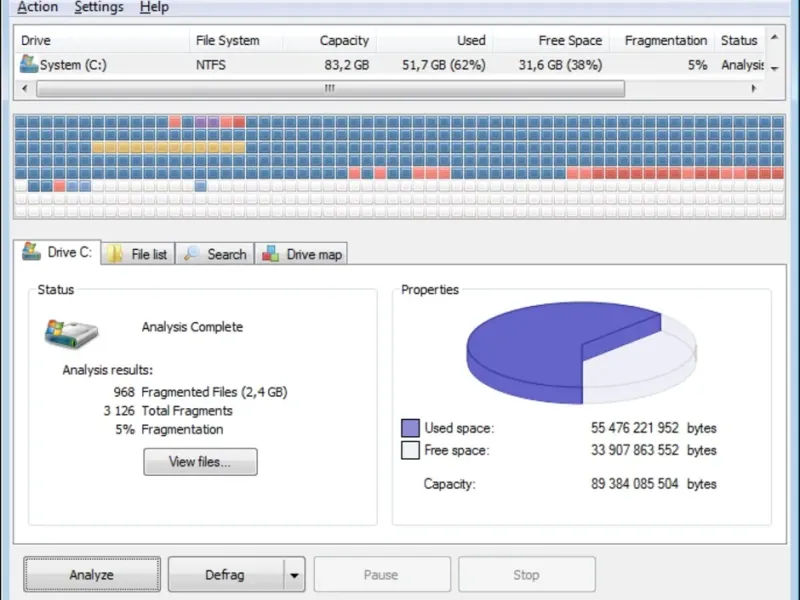
Task: Click the Free space white color swatch
Action: pyautogui.click(x=410, y=450)
